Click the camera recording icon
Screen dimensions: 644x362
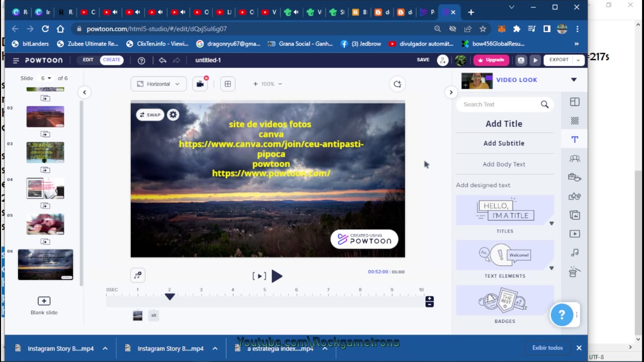pyautogui.click(x=200, y=84)
